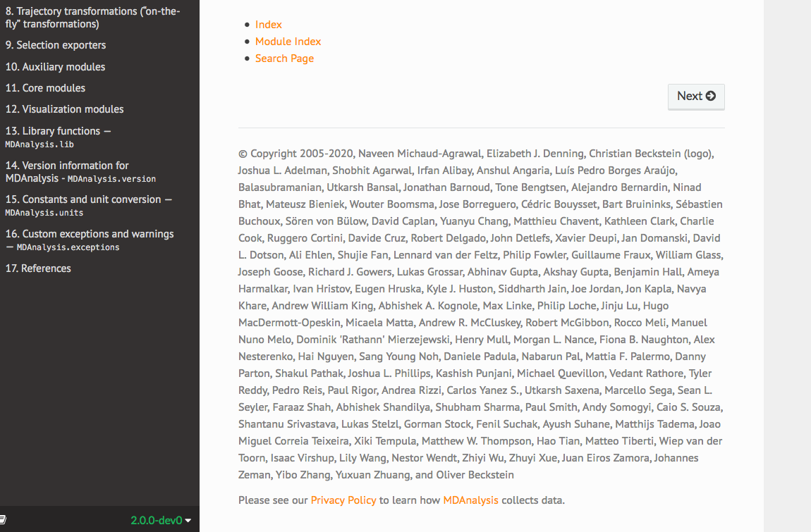
Task: Go to 13. Library functions MDAnalysis.lib
Action: pyautogui.click(x=58, y=137)
